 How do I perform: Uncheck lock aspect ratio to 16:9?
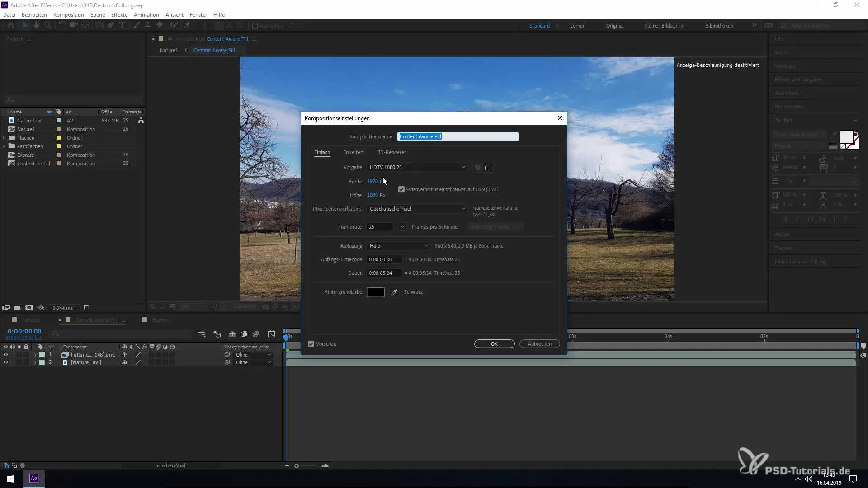point(401,189)
